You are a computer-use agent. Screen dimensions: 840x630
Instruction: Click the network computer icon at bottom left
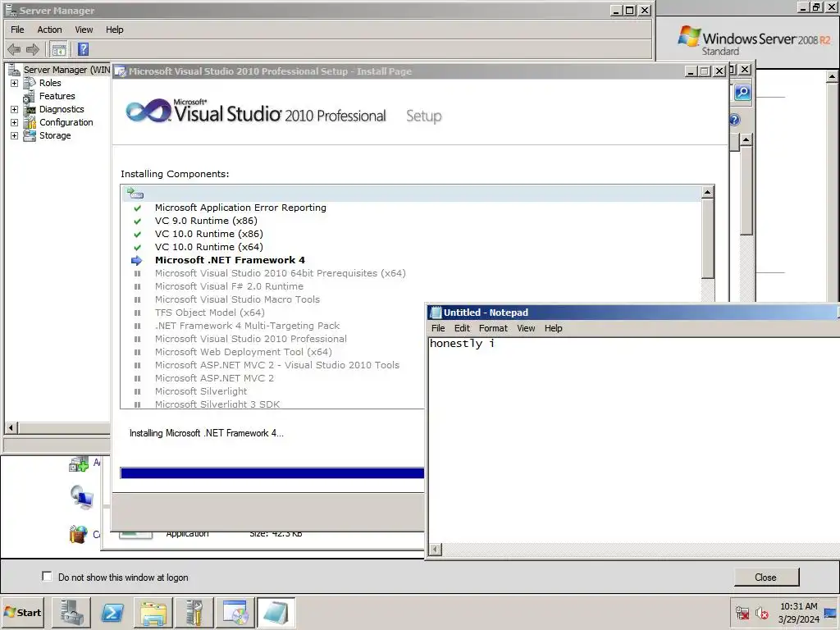pos(81,496)
